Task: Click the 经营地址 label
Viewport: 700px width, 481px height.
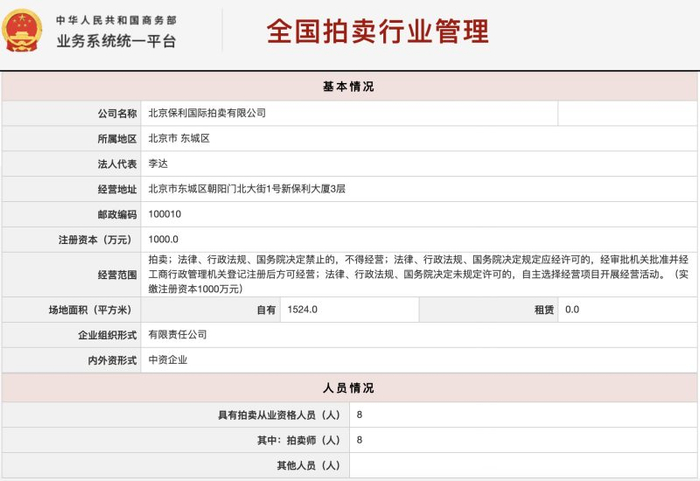Action: pyautogui.click(x=117, y=189)
